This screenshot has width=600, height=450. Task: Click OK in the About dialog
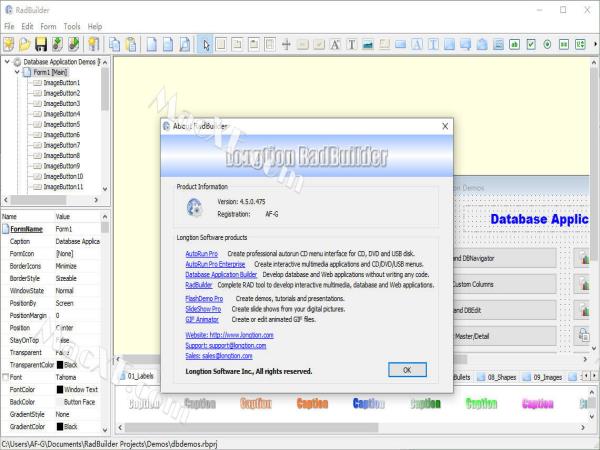pos(407,370)
